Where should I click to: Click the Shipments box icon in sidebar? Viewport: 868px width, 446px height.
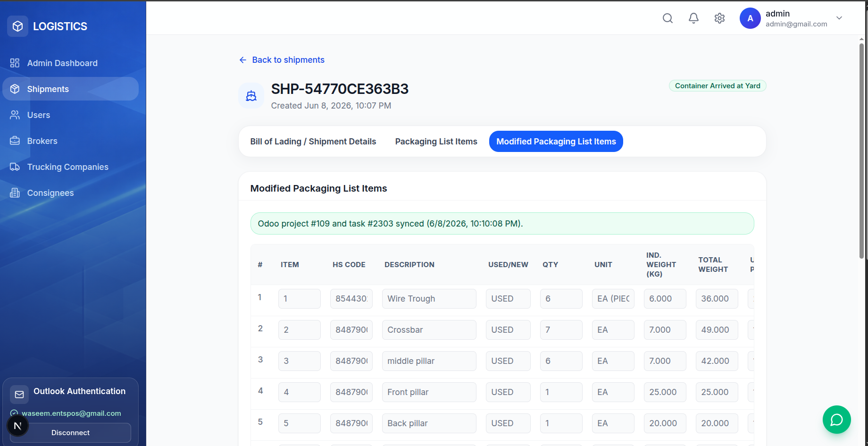click(x=15, y=89)
